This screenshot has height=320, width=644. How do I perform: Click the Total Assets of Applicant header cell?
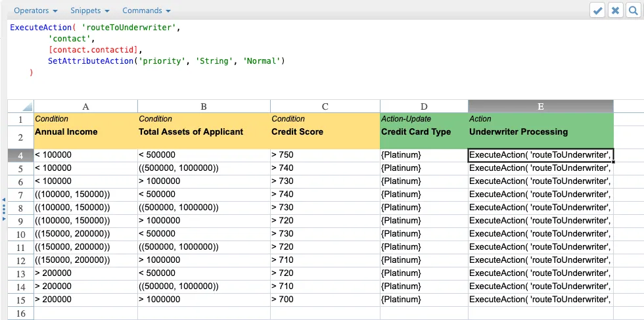204,137
